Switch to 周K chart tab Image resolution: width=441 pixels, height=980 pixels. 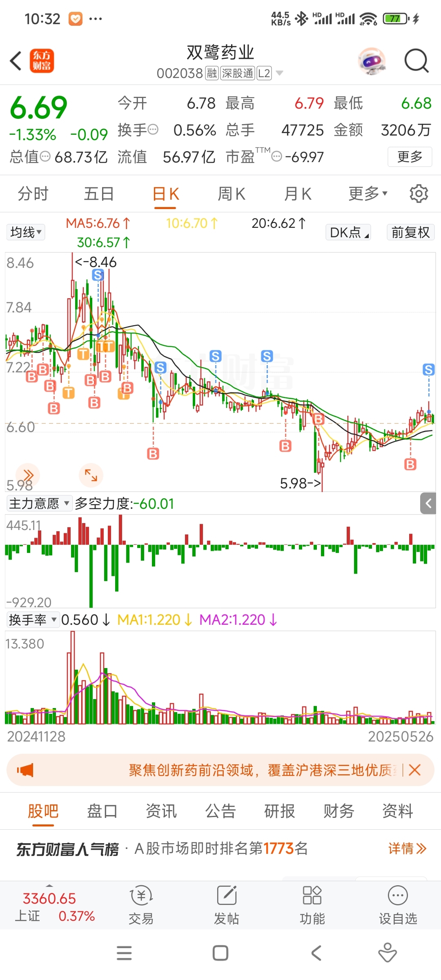click(232, 194)
